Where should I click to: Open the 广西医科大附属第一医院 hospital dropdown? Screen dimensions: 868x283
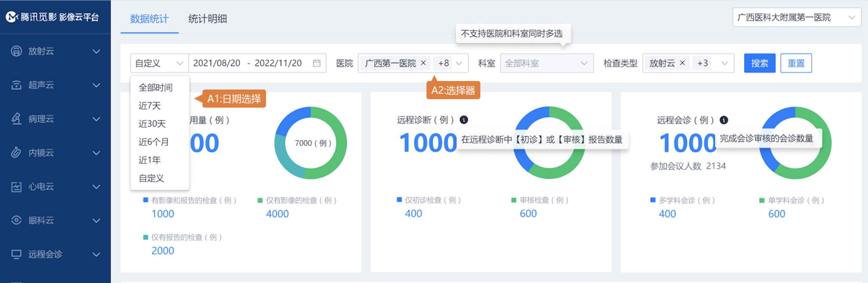click(x=797, y=17)
